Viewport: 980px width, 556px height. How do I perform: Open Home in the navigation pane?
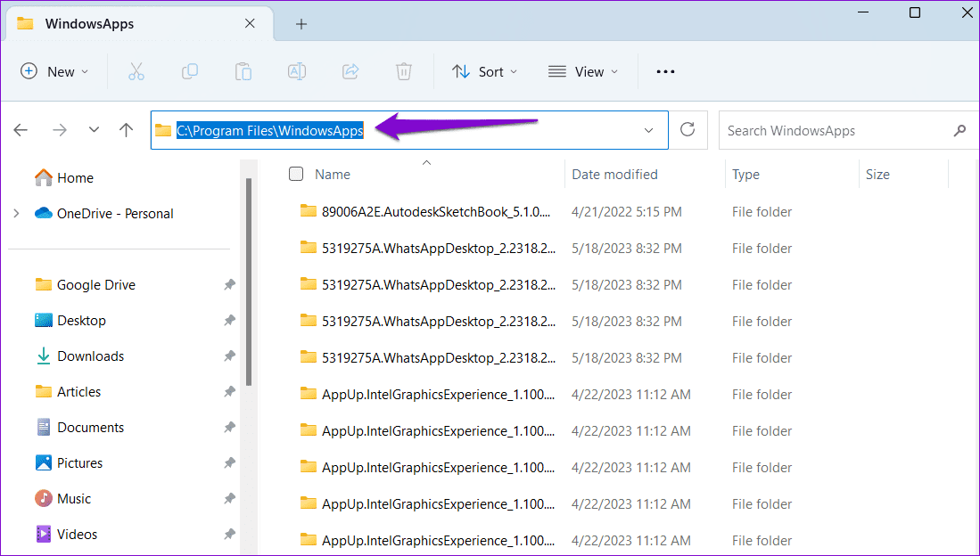coord(63,178)
